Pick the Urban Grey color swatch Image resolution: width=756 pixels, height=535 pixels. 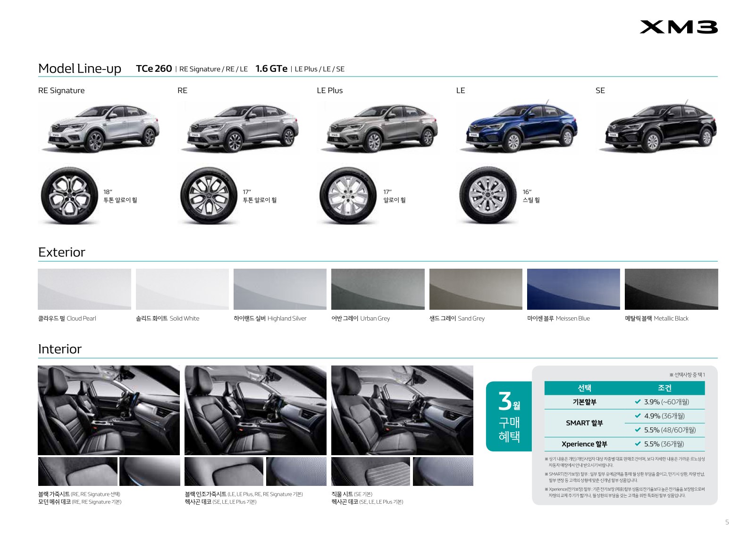point(378,289)
